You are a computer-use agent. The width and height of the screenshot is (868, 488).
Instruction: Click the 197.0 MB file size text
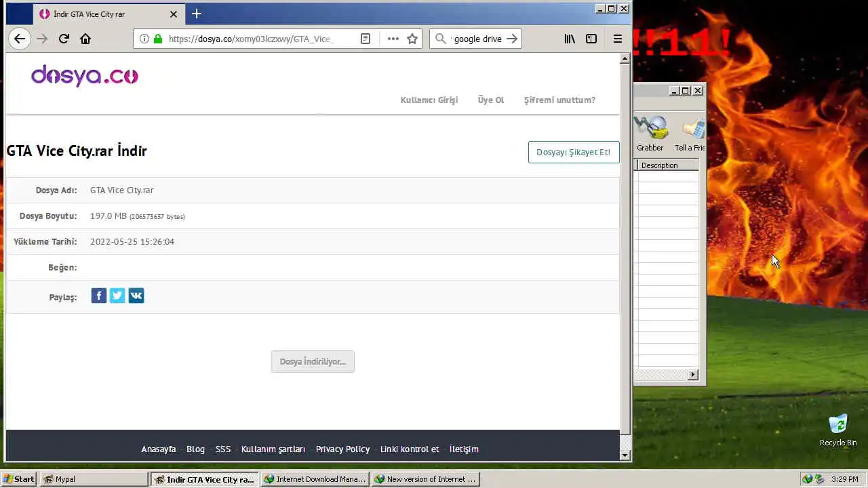(x=108, y=216)
